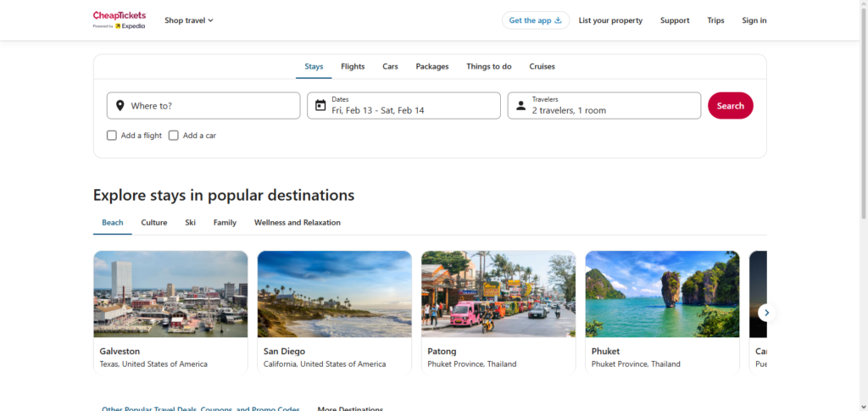The image size is (868, 411).
Task: Open the Sign in link
Action: pos(754,20)
